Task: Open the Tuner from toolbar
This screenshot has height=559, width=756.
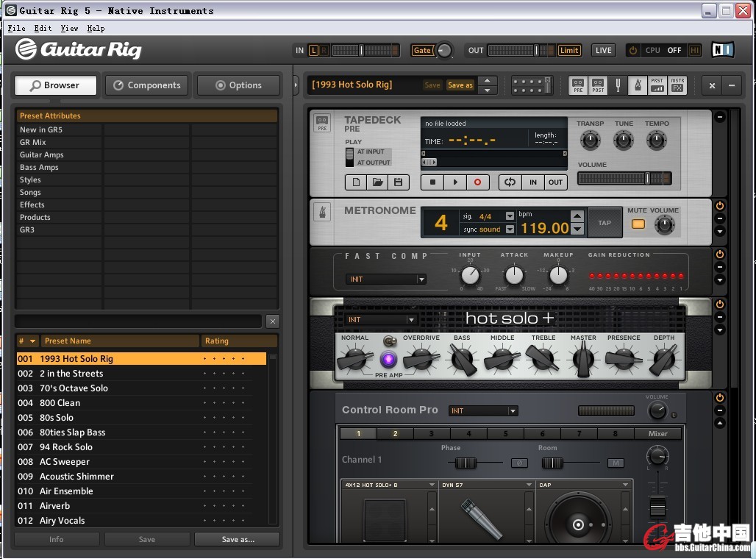Action: (x=618, y=85)
